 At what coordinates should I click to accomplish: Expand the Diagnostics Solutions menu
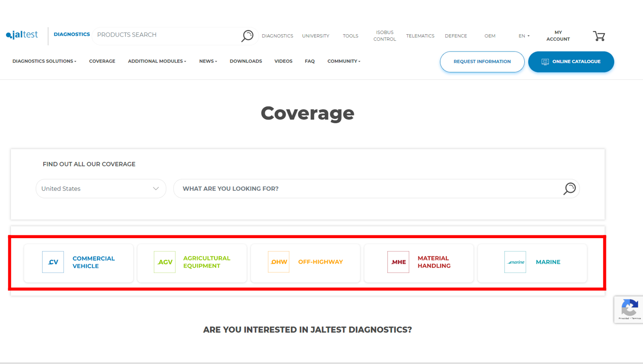(44, 61)
